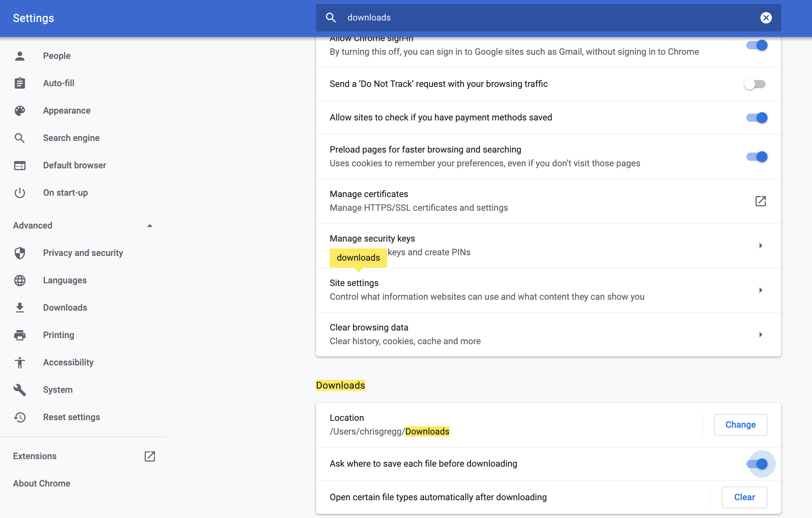Click the On start-up power icon

(20, 193)
